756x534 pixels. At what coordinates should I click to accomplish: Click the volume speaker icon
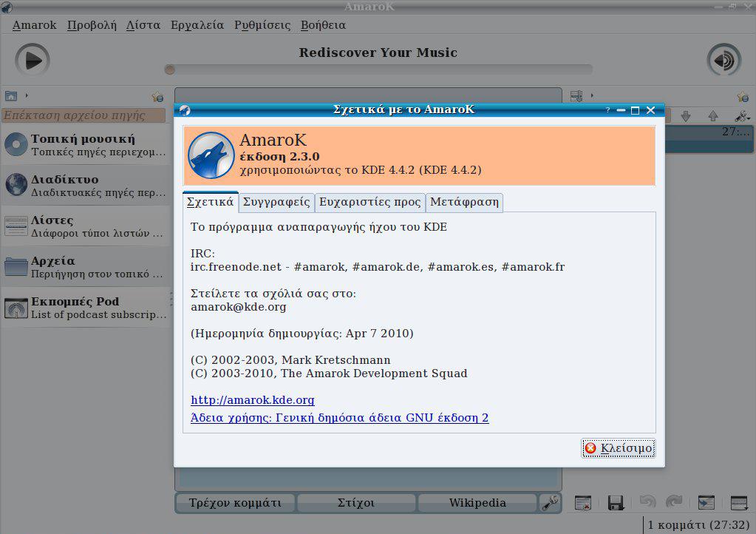[723, 61]
